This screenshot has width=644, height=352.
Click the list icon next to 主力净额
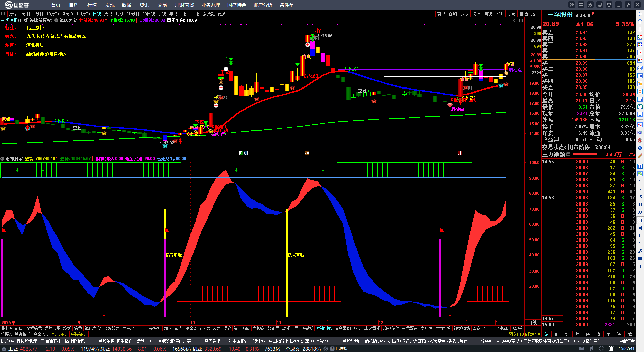point(568,155)
